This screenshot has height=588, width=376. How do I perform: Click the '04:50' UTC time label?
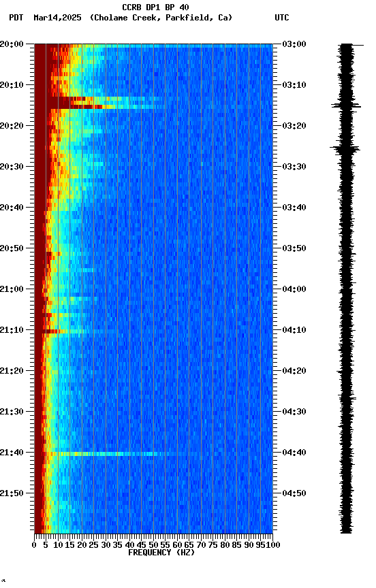pyautogui.click(x=294, y=493)
